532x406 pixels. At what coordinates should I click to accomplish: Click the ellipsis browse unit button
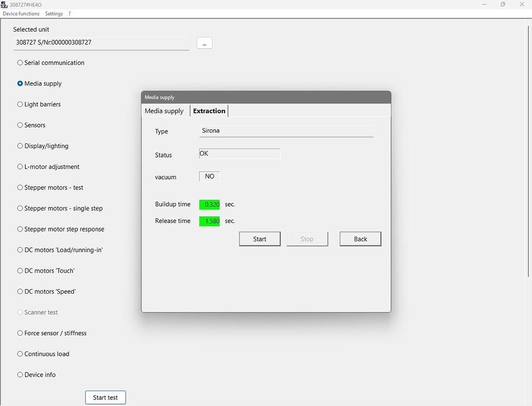tap(204, 43)
